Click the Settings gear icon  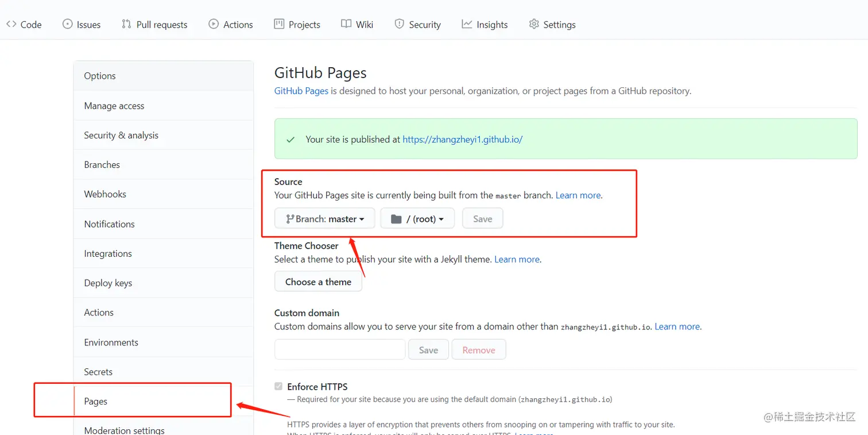(x=534, y=24)
